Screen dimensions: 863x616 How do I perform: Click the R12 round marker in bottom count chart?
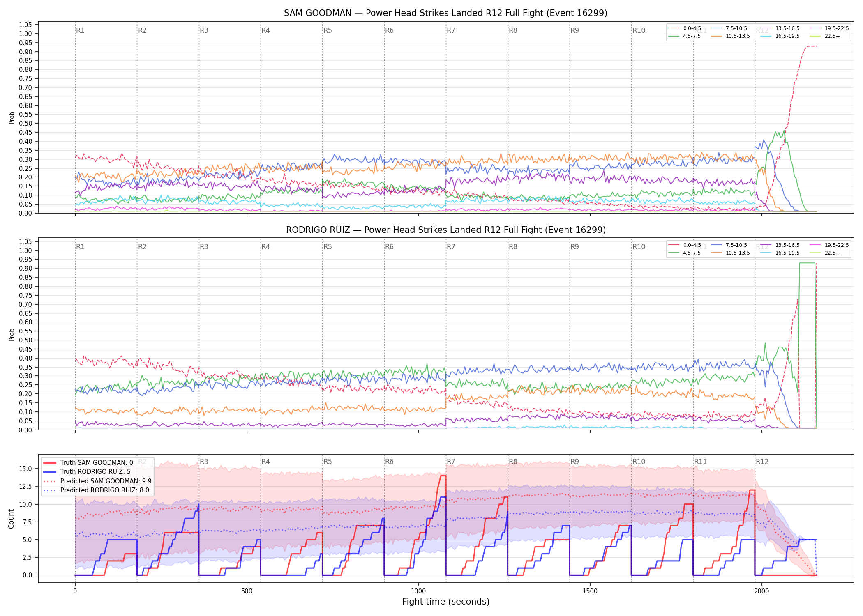[762, 462]
